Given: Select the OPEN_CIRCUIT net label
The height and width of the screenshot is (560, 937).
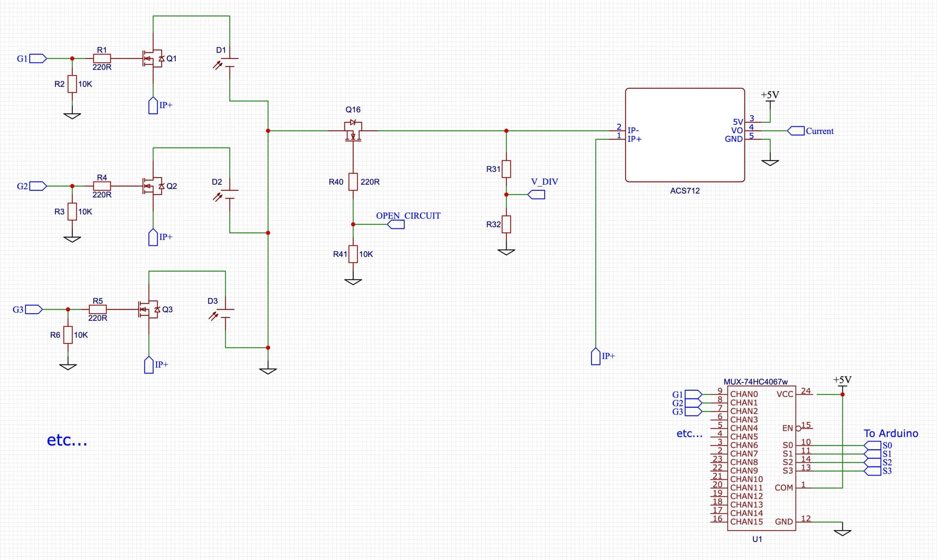Looking at the screenshot, I should click(408, 215).
